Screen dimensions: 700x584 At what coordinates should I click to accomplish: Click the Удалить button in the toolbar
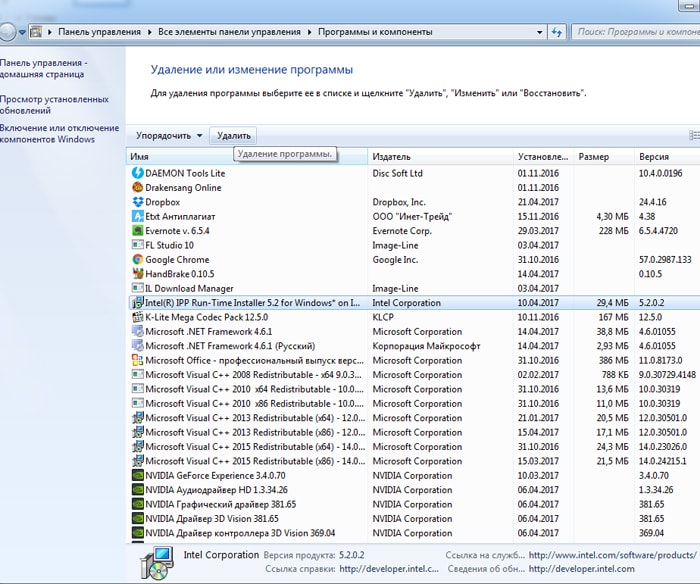233,135
